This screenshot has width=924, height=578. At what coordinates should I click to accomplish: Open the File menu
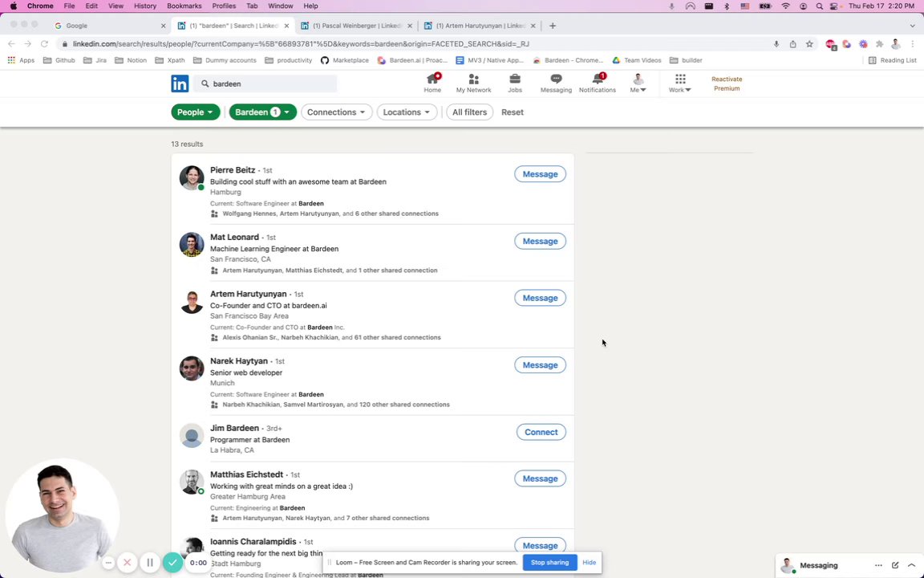pyautogui.click(x=69, y=6)
